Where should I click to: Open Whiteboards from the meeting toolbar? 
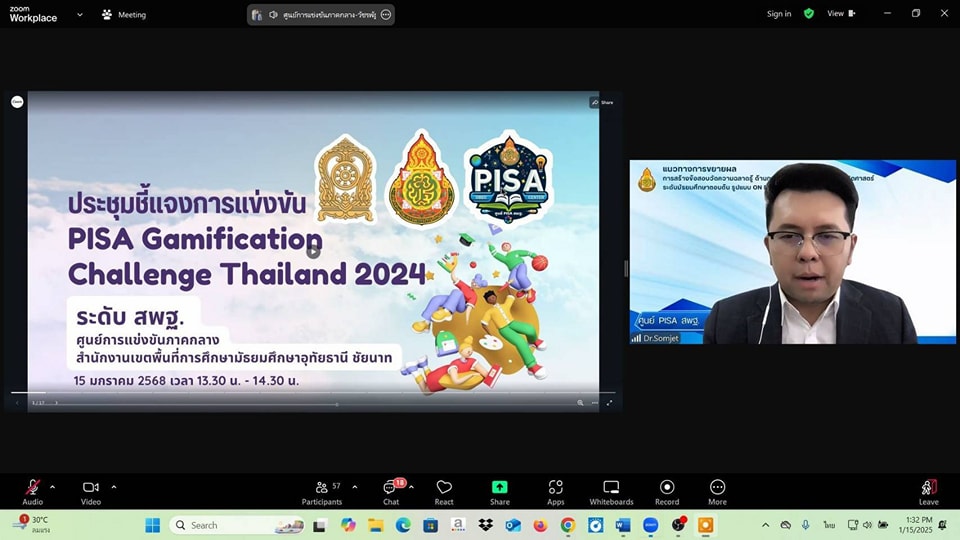611,492
